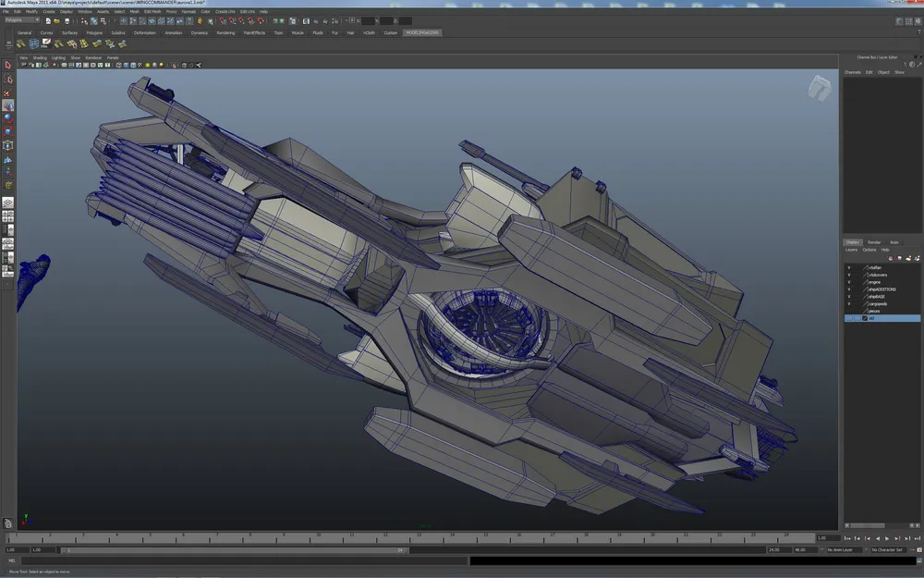Choose the Paint Selection tool
The image size is (924, 578).
[8, 92]
